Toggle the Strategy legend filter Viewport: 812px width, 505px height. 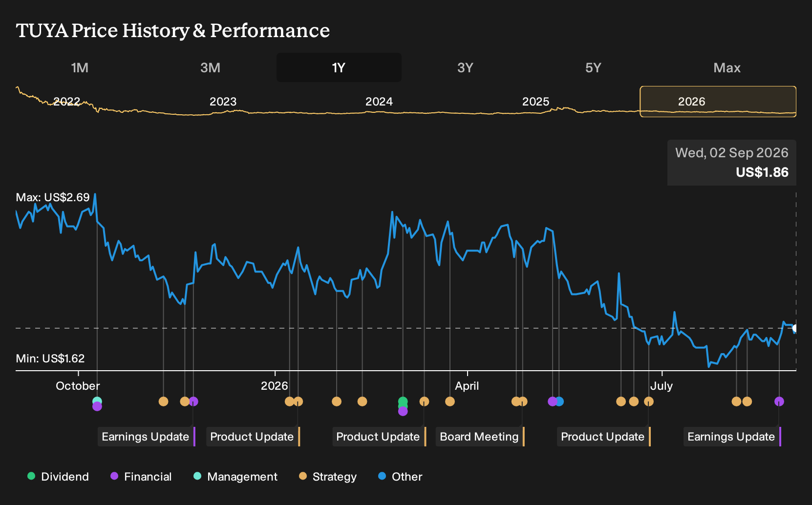point(328,477)
